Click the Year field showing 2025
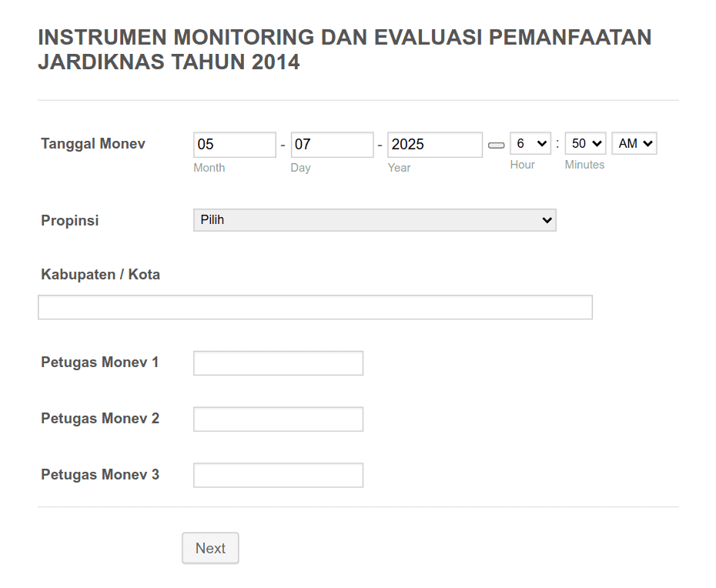This screenshot has height=588, width=716. [434, 144]
